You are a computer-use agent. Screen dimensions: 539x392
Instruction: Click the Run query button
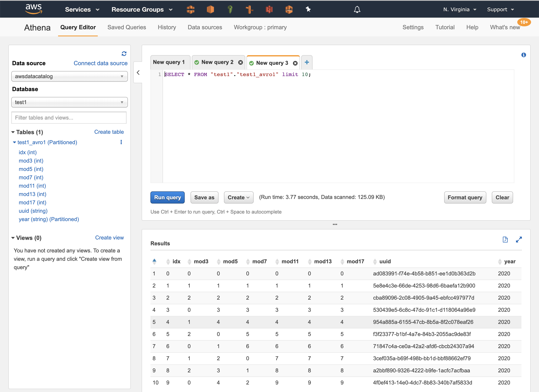click(x=167, y=197)
